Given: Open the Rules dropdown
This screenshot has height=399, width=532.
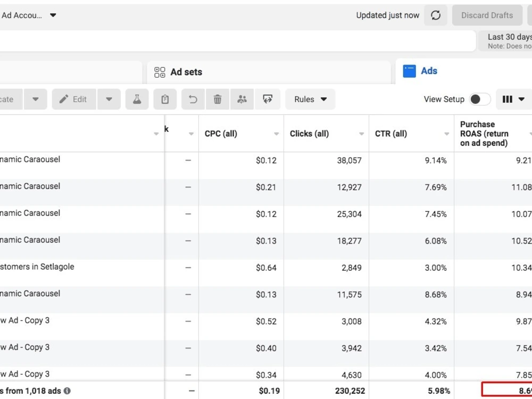Looking at the screenshot, I should [310, 99].
